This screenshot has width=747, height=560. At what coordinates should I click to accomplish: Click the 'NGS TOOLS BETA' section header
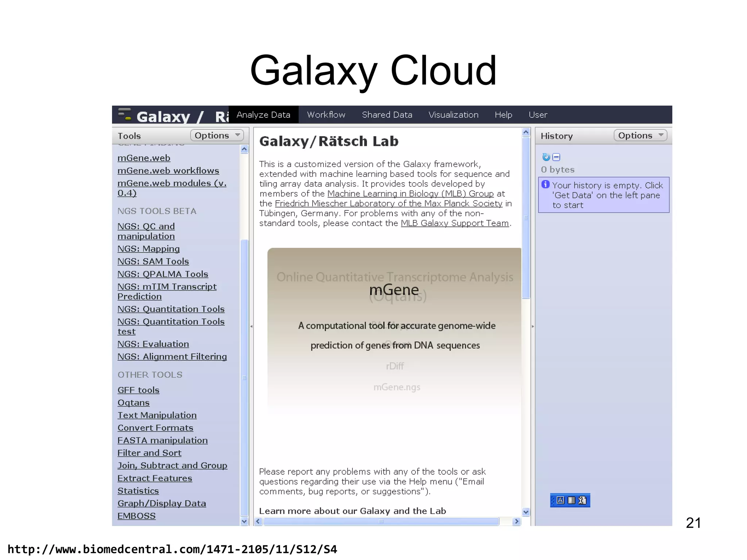point(157,211)
